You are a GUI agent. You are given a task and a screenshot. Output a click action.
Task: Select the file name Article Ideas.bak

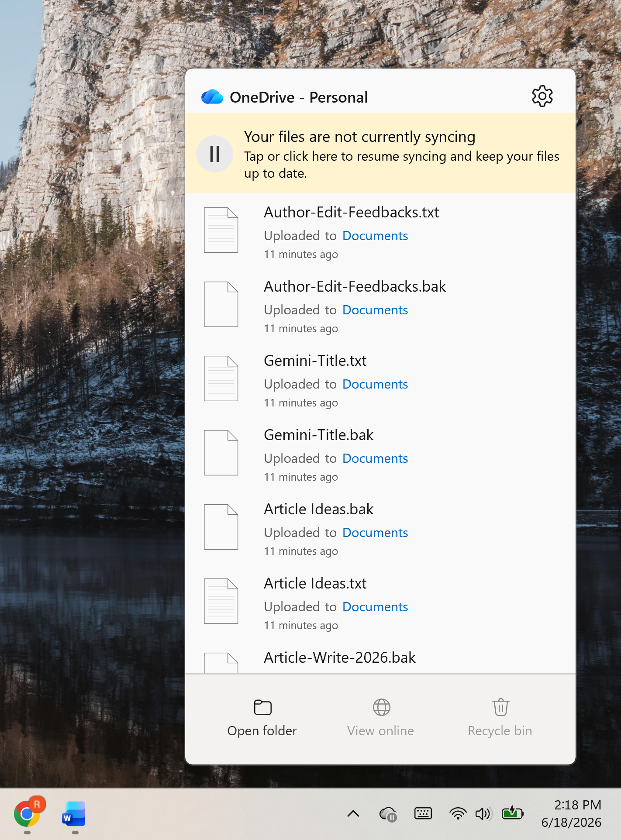point(319,509)
